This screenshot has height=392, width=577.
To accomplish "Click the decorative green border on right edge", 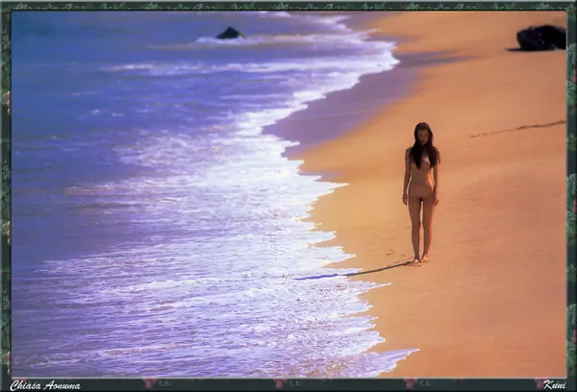I will [x=572, y=192].
